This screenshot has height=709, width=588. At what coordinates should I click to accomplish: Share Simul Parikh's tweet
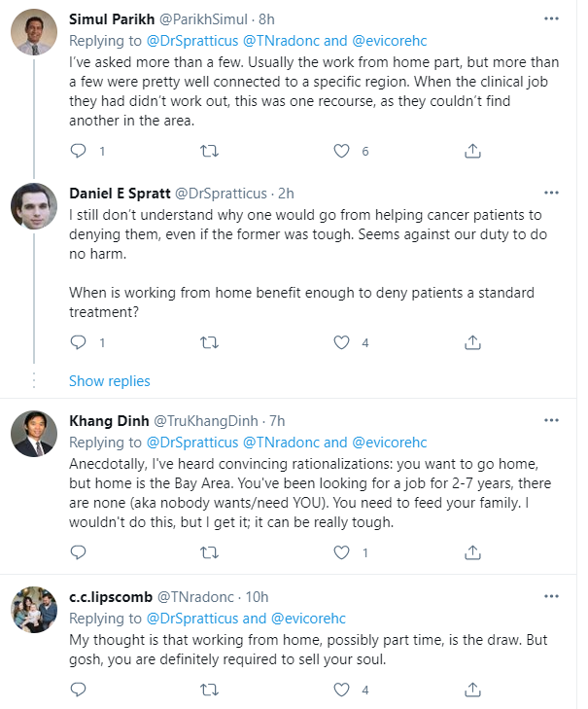[x=472, y=151]
